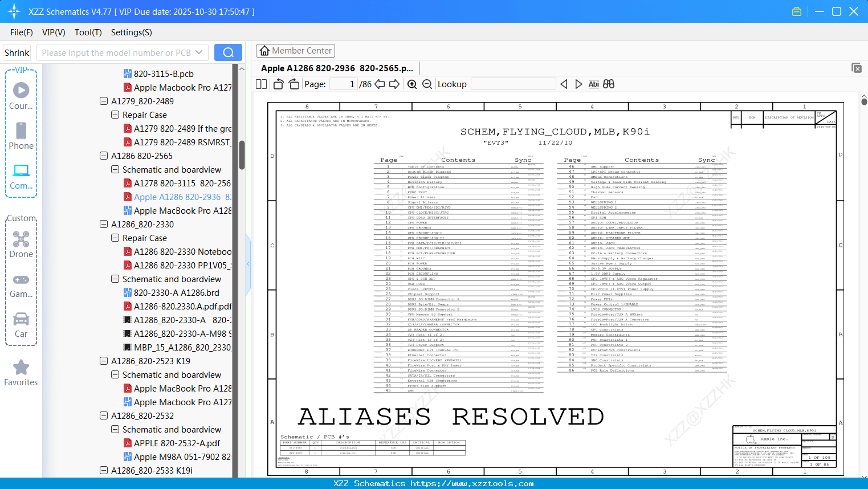This screenshot has height=489, width=868.
Task: Collapse the A1279_820-2489 tree node
Action: coord(104,101)
